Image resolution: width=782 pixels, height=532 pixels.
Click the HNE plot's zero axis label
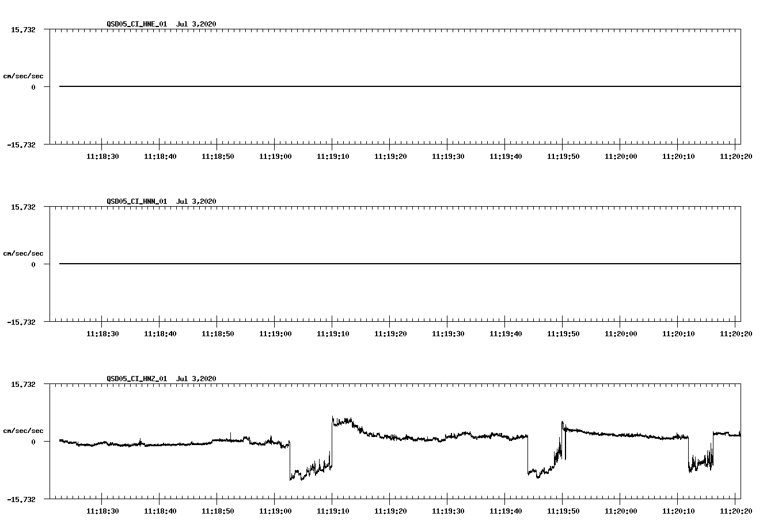click(x=33, y=87)
